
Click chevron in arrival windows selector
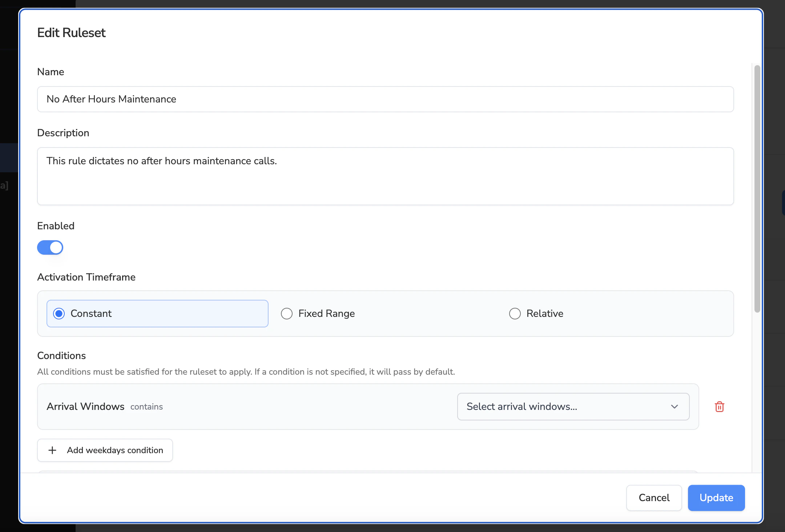675,407
